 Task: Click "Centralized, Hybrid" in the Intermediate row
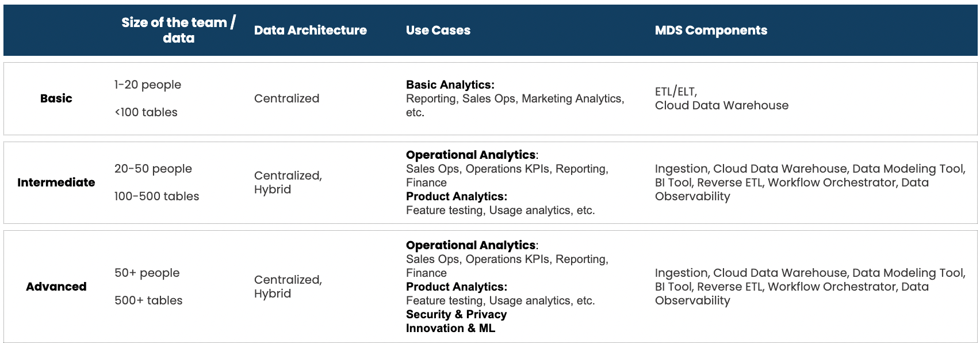(288, 182)
